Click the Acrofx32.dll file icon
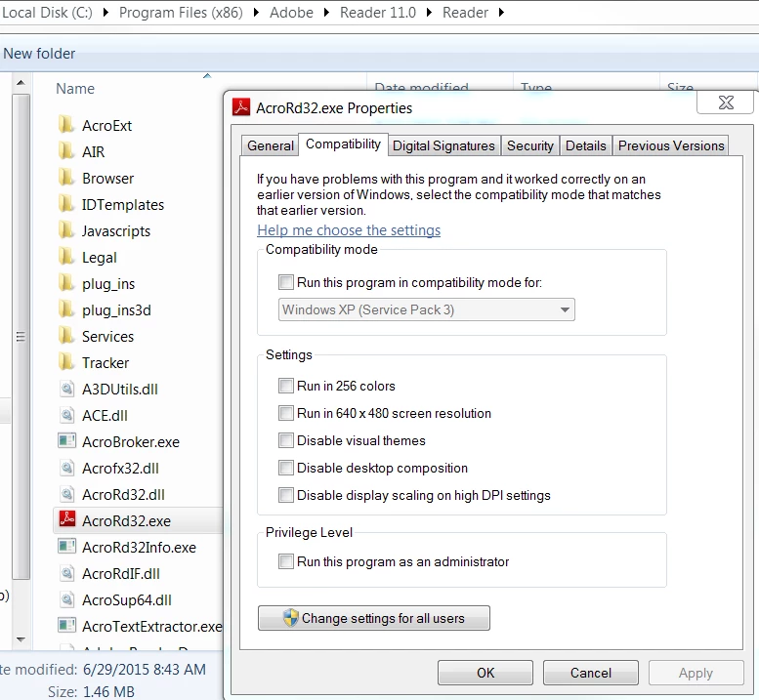The height and width of the screenshot is (700, 759). coord(66,468)
